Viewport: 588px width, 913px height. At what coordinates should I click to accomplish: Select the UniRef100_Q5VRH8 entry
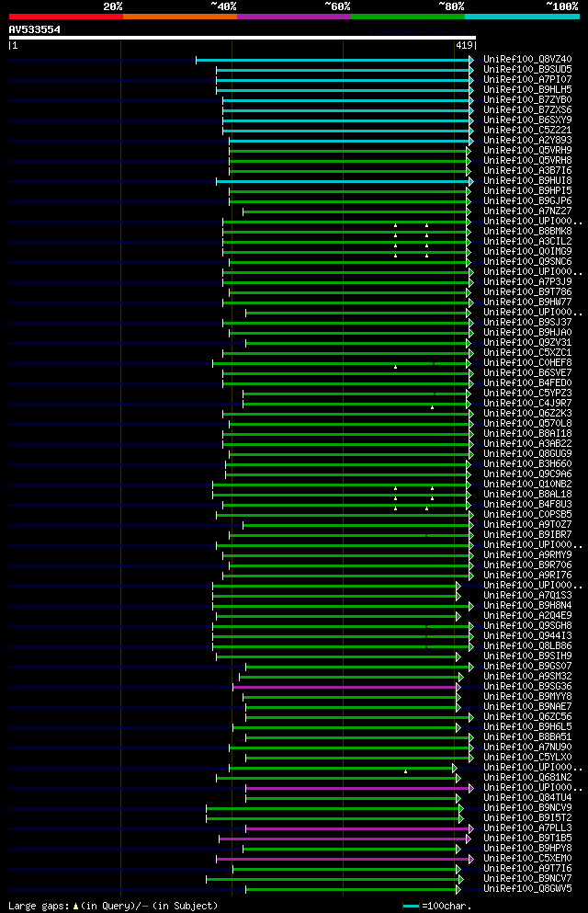click(527, 160)
